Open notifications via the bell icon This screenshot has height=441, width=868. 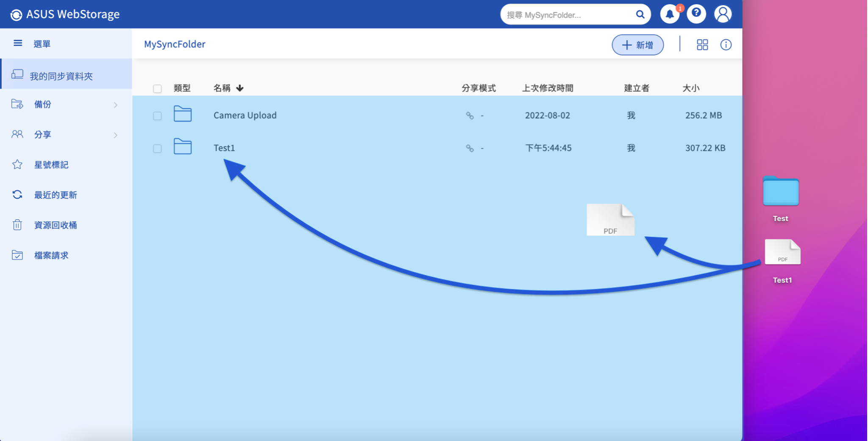(x=669, y=14)
